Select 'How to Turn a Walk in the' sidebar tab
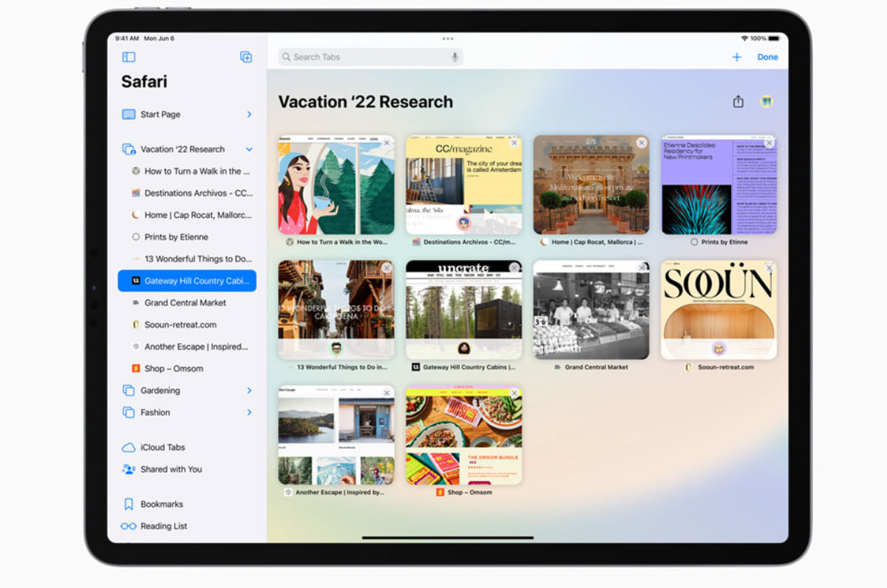 [187, 171]
